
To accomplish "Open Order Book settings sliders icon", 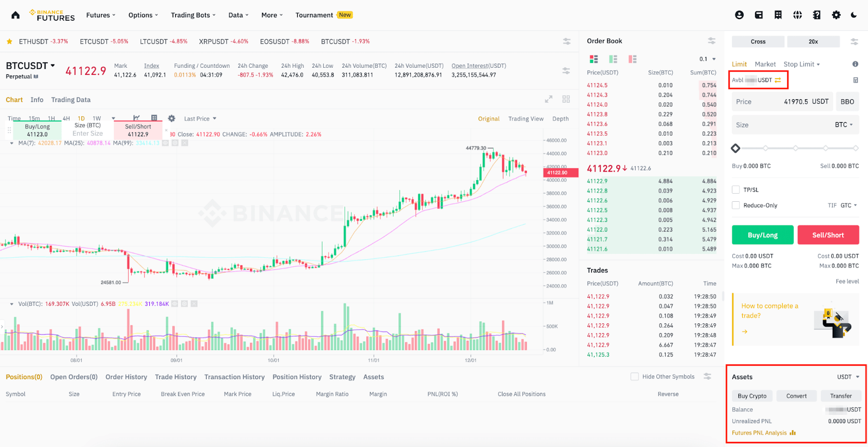I will 711,41.
